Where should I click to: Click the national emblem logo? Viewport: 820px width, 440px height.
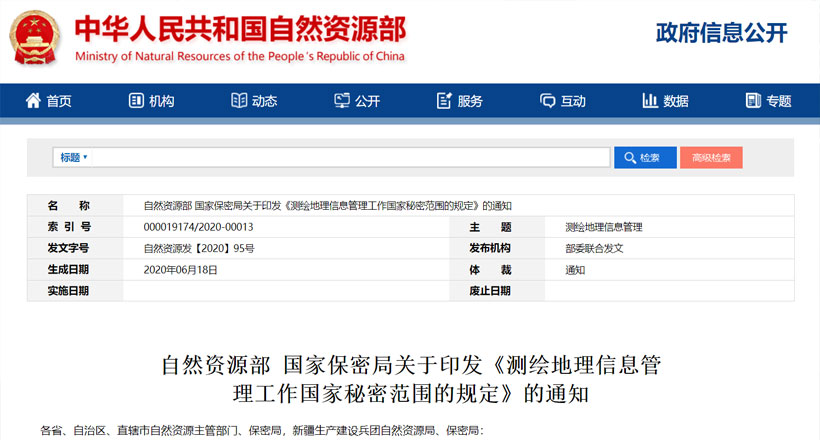(x=35, y=38)
